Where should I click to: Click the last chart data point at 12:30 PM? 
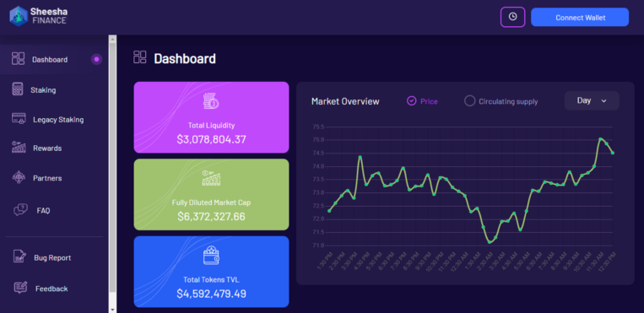[x=613, y=153]
